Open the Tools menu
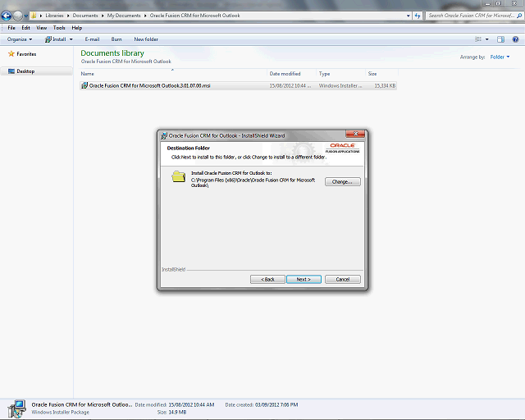Viewport: 525px width, 420px height. click(x=59, y=28)
